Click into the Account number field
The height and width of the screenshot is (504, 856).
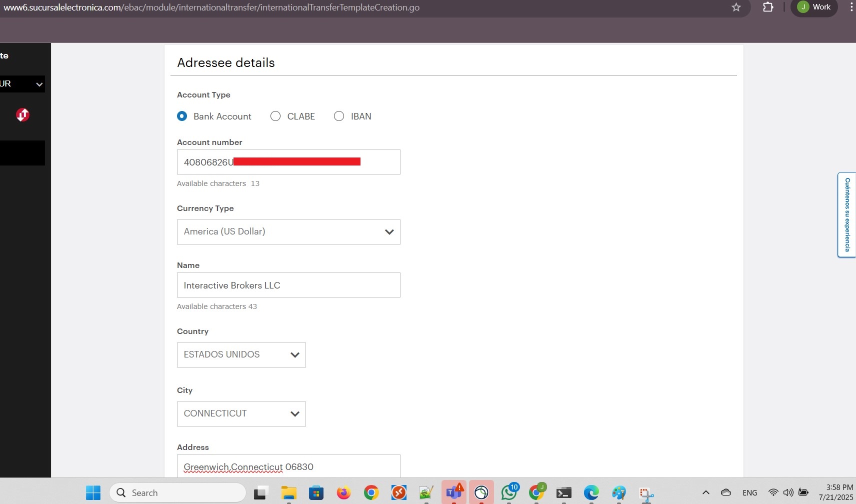coord(288,162)
